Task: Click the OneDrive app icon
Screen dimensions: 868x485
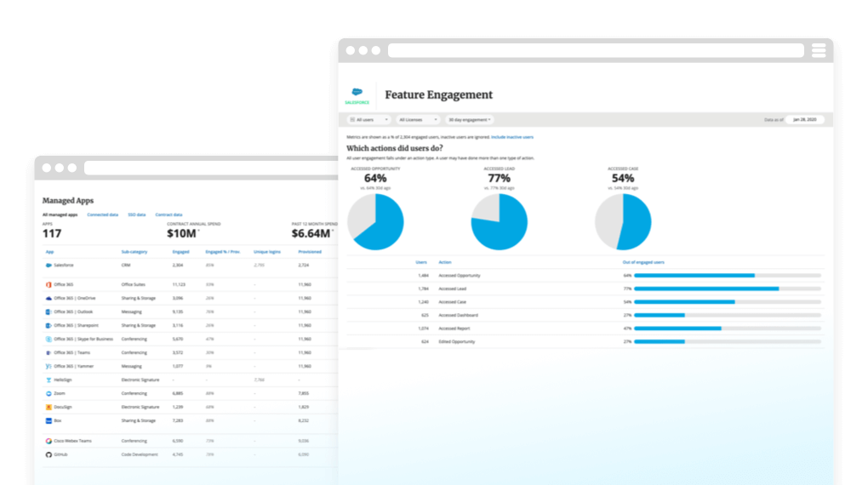Action: tap(49, 299)
